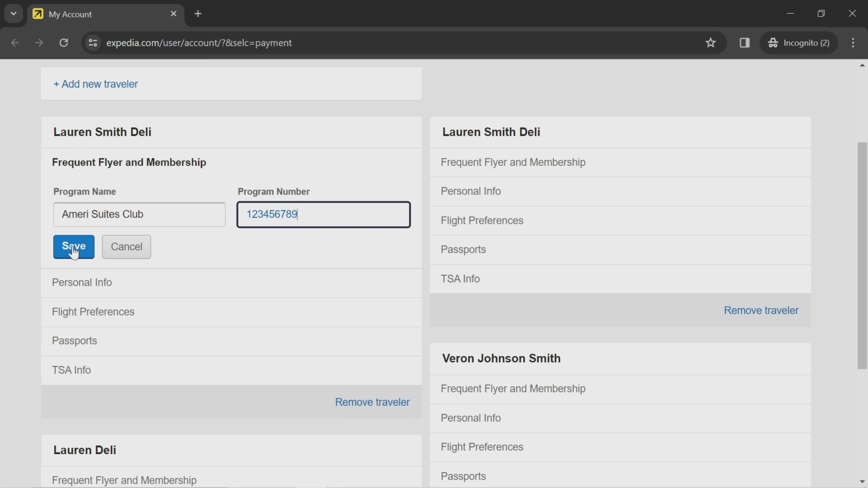Restore down the browser window

pyautogui.click(x=821, y=14)
